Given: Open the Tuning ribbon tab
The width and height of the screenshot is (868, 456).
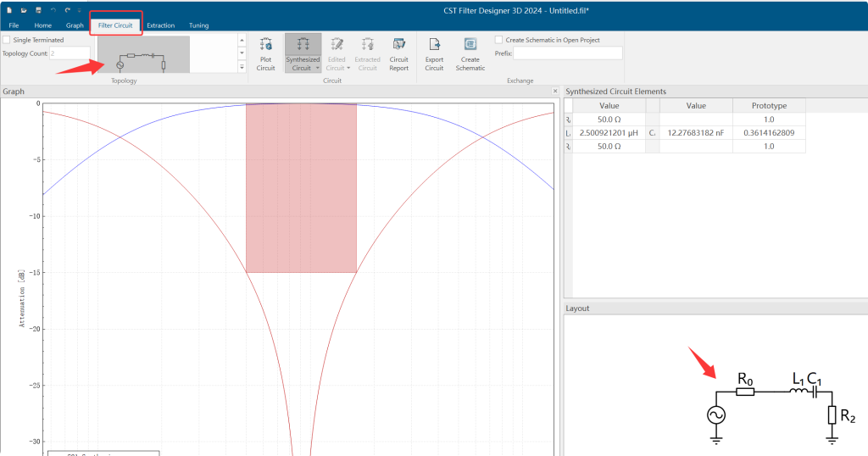Looking at the screenshot, I should pyautogui.click(x=198, y=25).
